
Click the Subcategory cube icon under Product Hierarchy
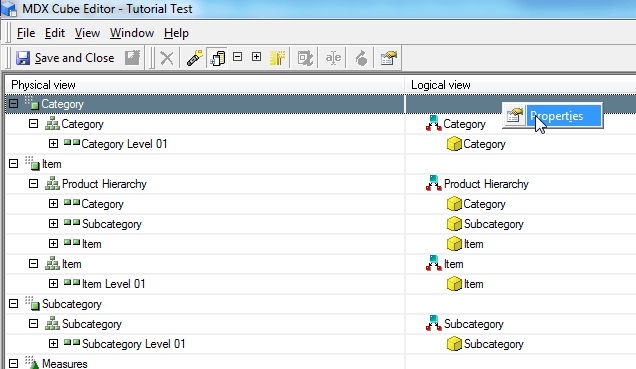(x=454, y=223)
